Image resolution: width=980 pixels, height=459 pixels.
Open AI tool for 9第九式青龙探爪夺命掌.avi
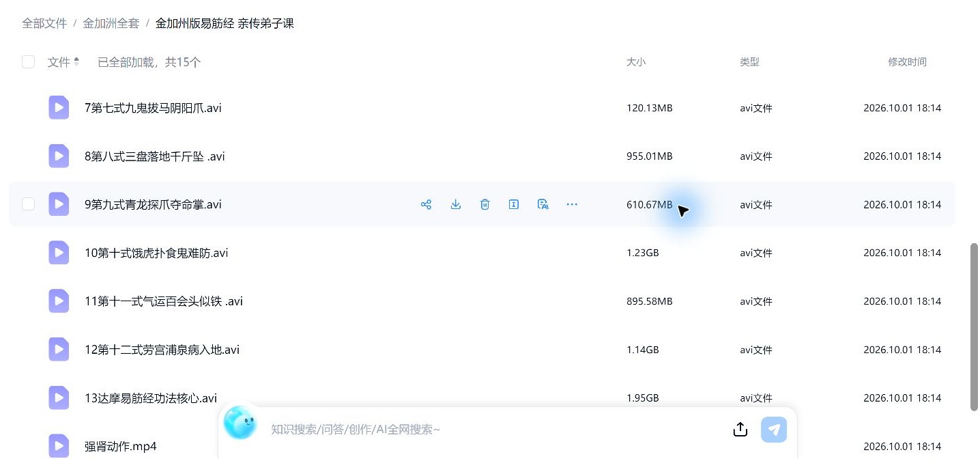point(543,204)
